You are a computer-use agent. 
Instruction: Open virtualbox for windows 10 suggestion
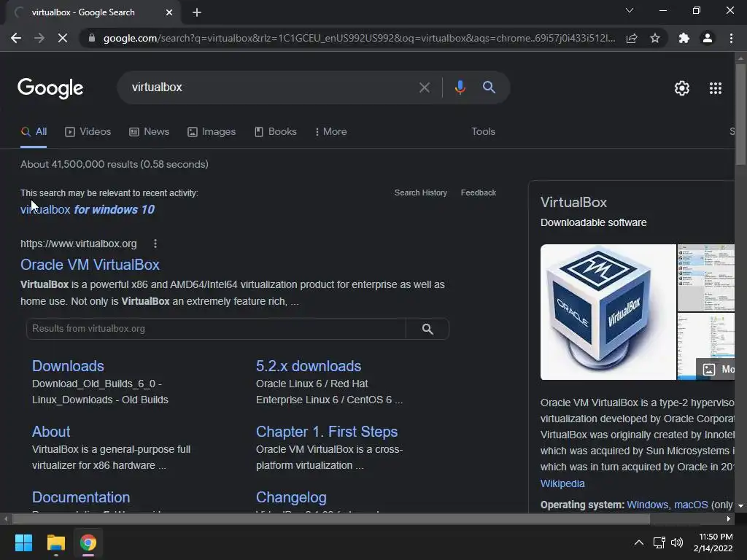pyautogui.click(x=88, y=209)
